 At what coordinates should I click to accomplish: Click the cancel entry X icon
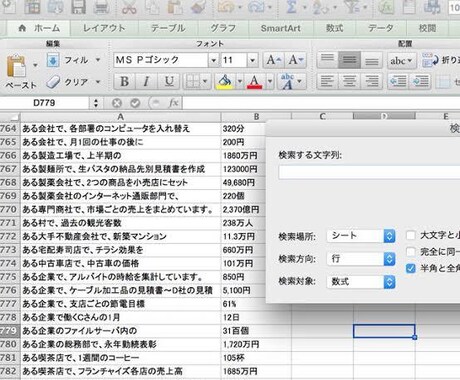pyautogui.click(x=117, y=103)
